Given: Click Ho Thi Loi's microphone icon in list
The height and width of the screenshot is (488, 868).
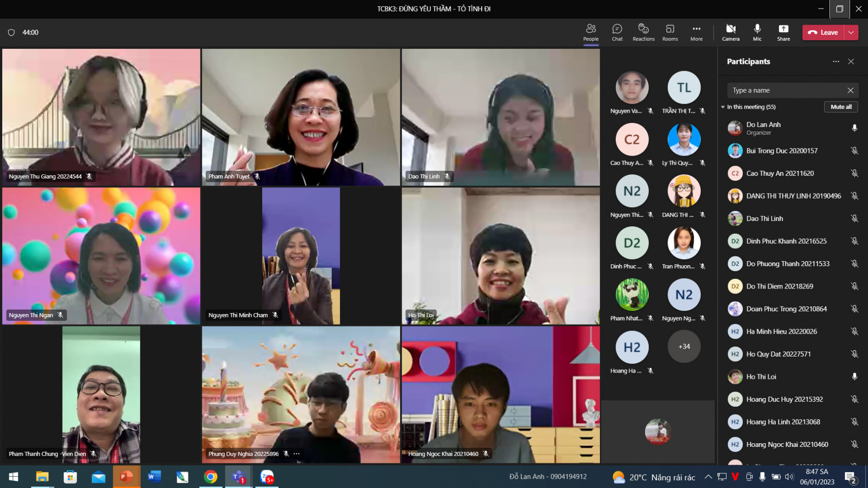Looking at the screenshot, I should click(x=854, y=377).
